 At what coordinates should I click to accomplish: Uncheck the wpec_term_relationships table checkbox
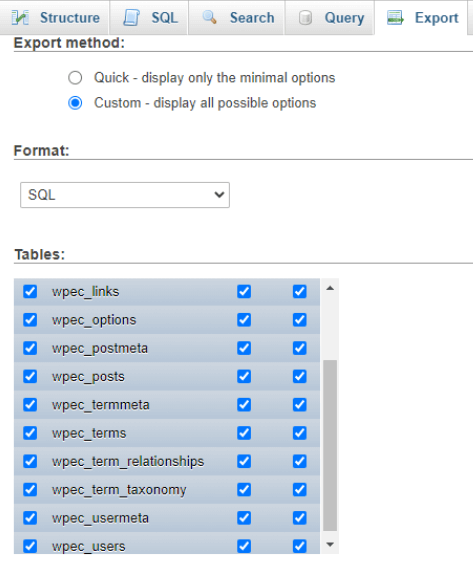30,461
